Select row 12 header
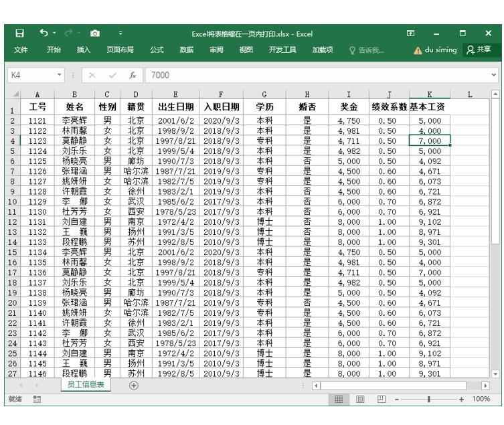This screenshot has width=504, height=425. point(13,222)
